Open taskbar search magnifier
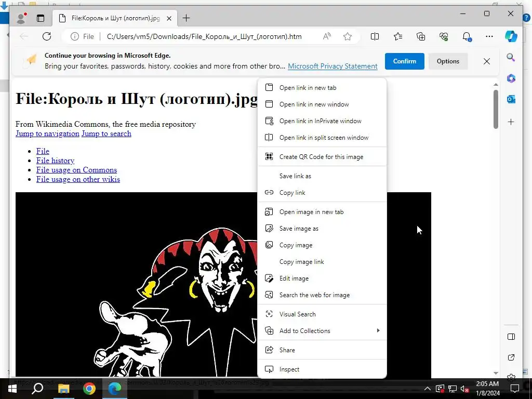This screenshot has height=399, width=532. pyautogui.click(x=37, y=389)
